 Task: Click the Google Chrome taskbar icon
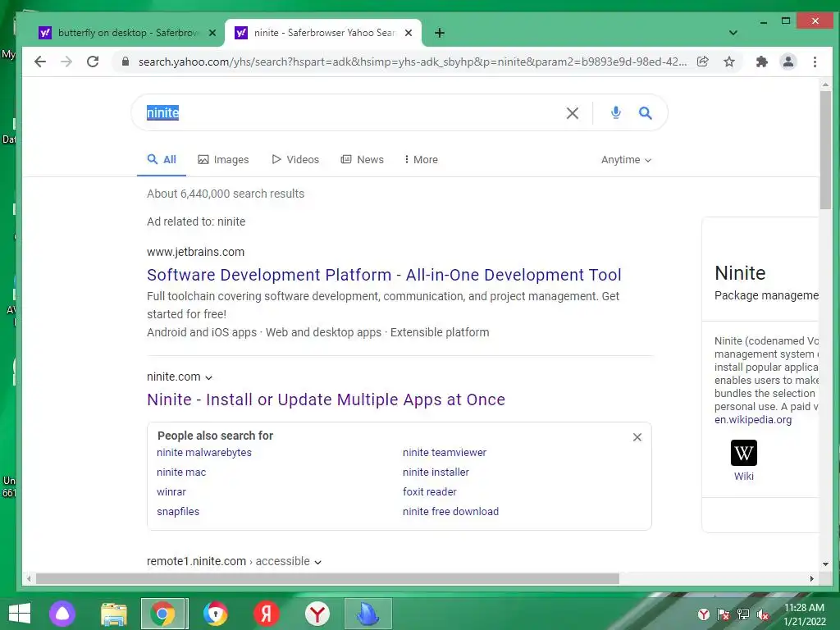pyautogui.click(x=163, y=614)
